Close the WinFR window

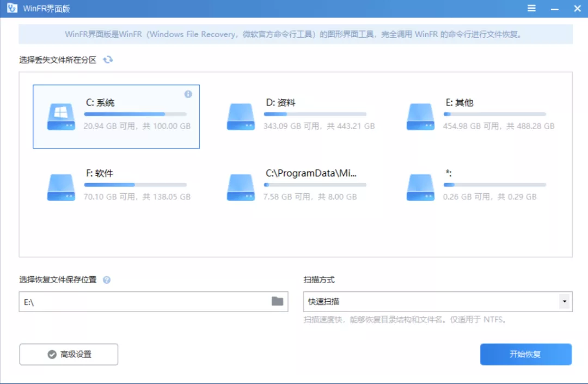(578, 8)
